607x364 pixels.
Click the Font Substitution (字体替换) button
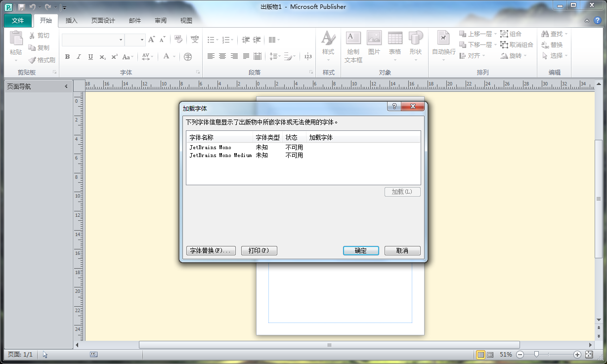211,250
